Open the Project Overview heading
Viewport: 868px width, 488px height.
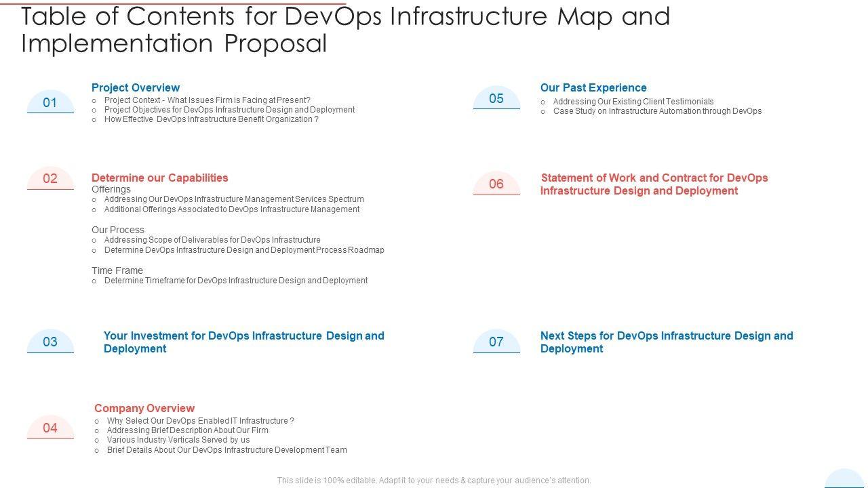click(x=136, y=87)
